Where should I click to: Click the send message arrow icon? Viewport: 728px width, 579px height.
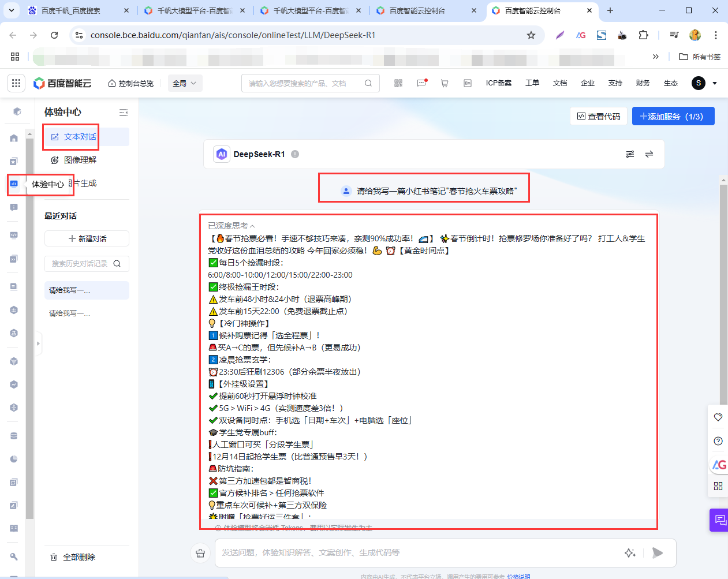(657, 553)
